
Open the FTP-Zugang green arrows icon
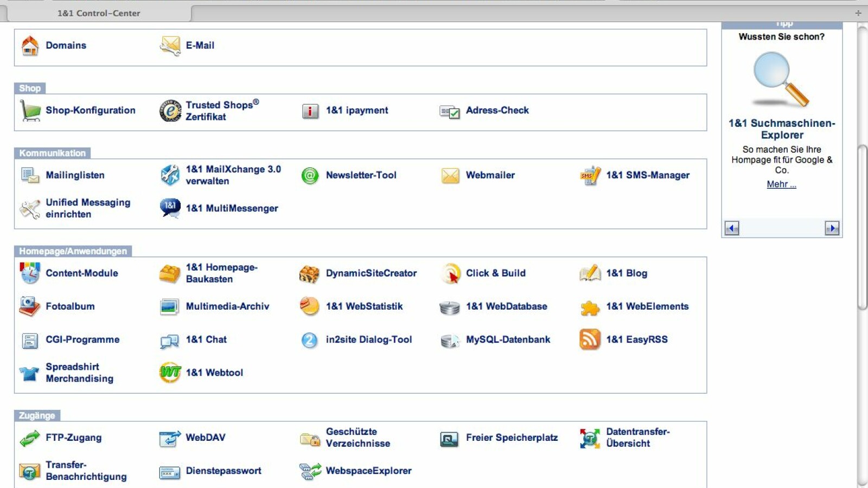(30, 438)
